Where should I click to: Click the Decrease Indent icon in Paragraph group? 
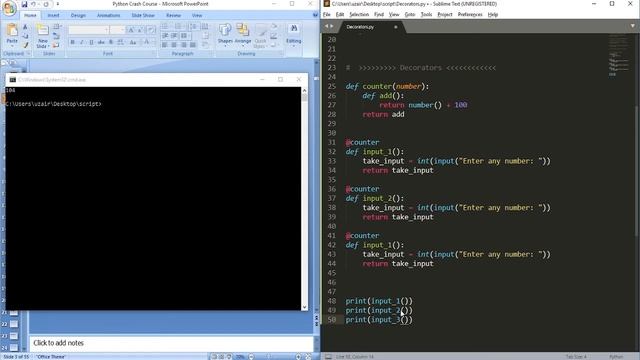(x=164, y=36)
